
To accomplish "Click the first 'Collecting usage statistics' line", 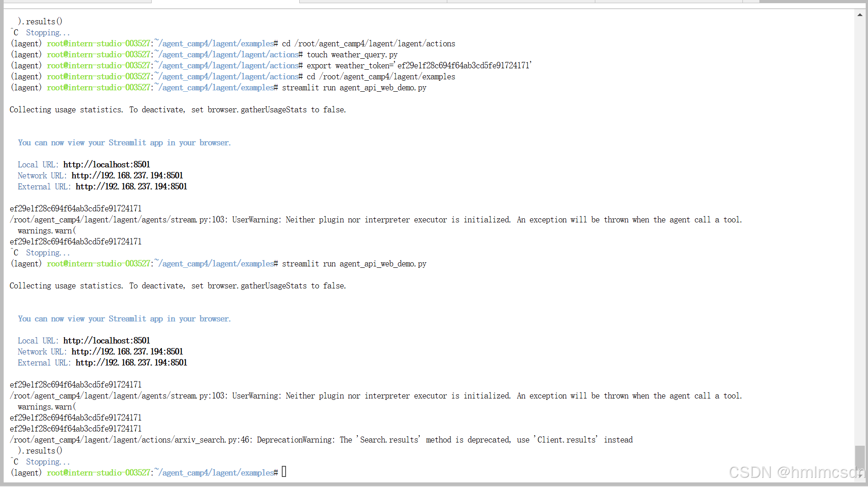I will coord(178,110).
